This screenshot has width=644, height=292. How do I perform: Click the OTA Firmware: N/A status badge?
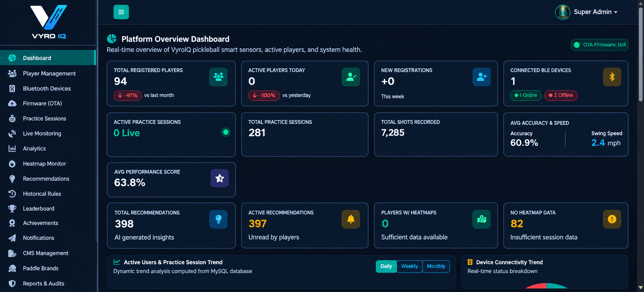click(600, 45)
